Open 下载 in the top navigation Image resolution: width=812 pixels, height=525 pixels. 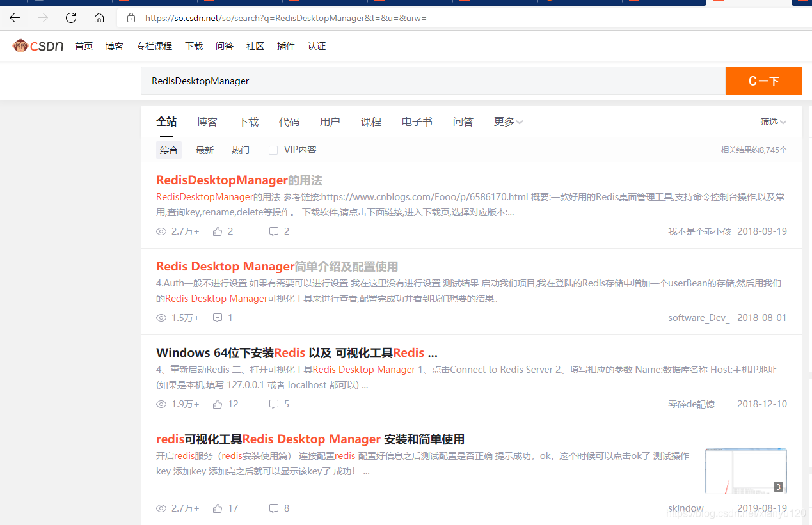click(x=194, y=46)
